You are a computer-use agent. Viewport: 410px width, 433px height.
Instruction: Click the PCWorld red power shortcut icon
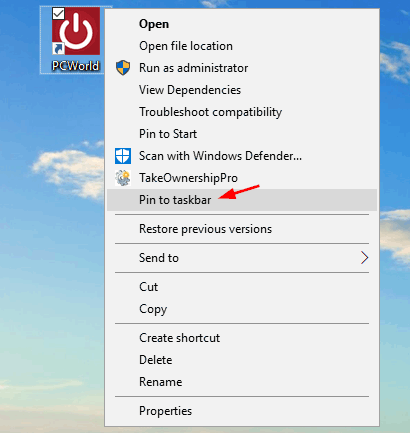pos(76,31)
